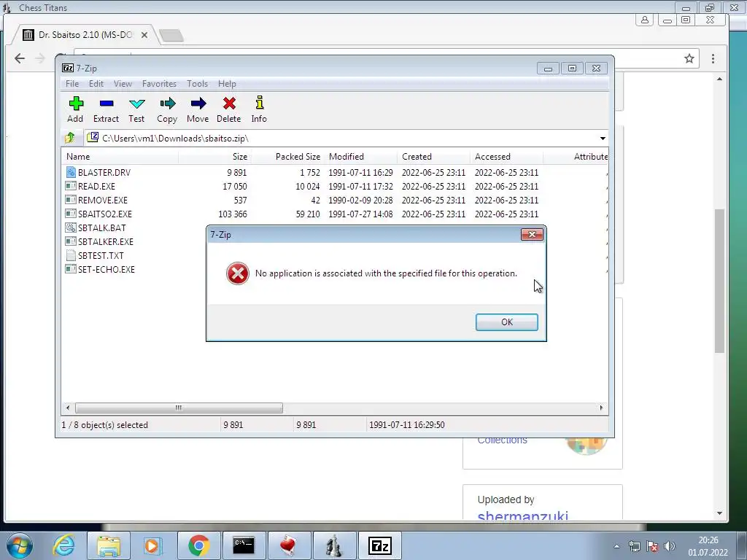The height and width of the screenshot is (560, 747).
Task: Click the volume speaker tray icon
Action: (670, 546)
